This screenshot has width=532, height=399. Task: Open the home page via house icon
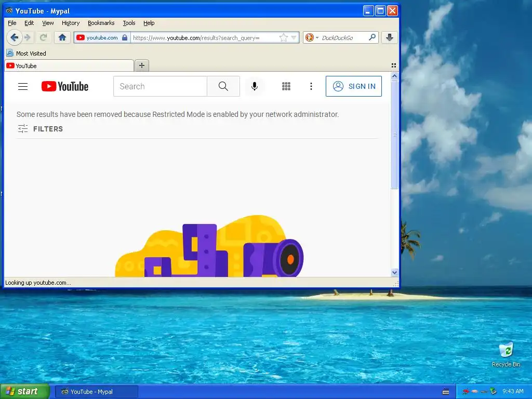(62, 37)
